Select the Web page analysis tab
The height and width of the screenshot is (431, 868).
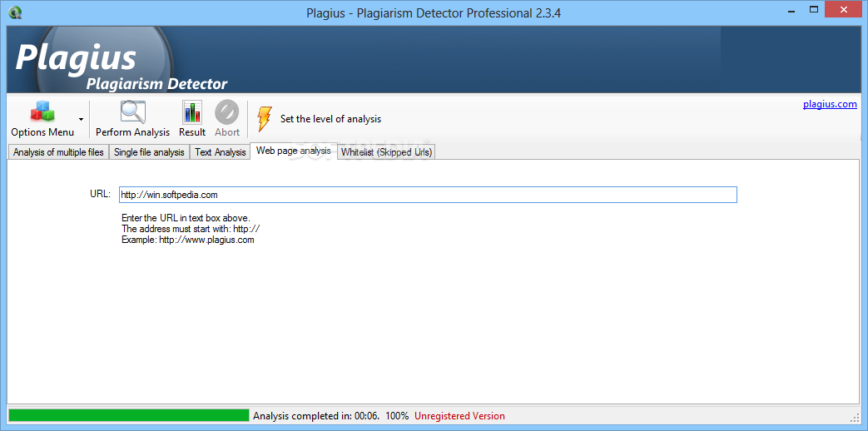tap(294, 151)
